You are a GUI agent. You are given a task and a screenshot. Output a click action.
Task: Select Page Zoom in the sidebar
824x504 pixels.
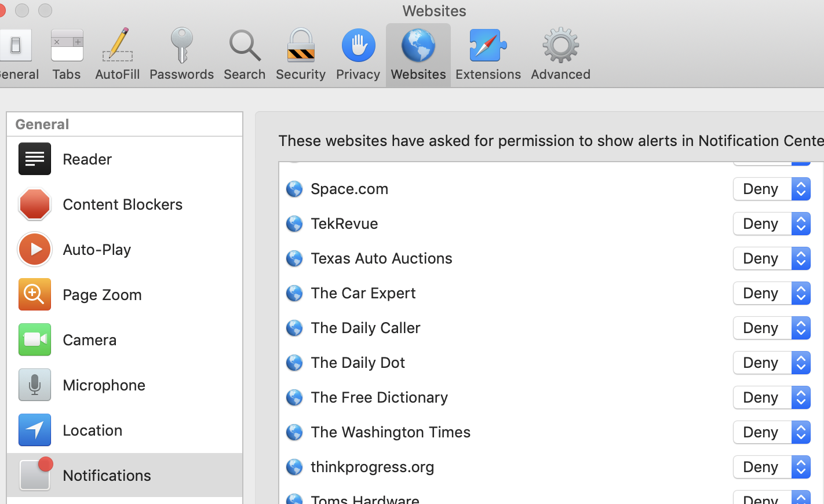125,294
